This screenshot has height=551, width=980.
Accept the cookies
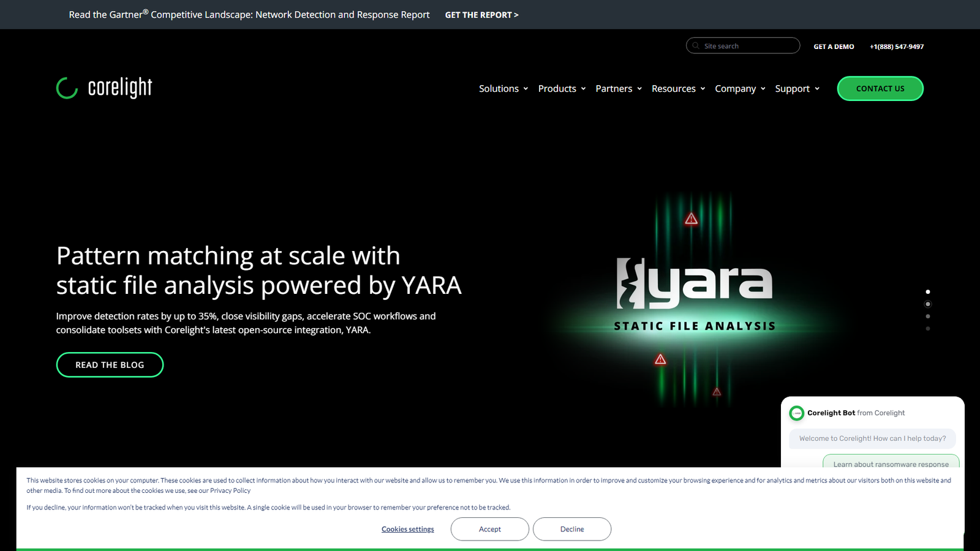490,529
